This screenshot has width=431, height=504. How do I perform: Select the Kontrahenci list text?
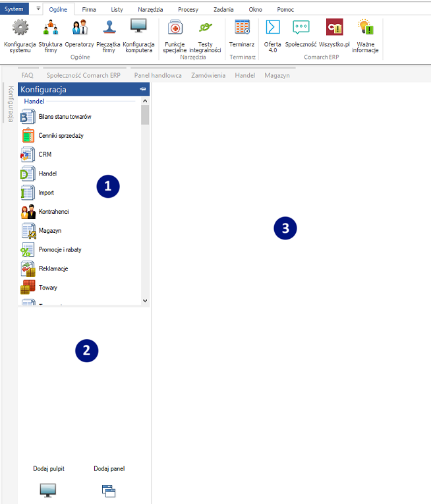(x=53, y=212)
